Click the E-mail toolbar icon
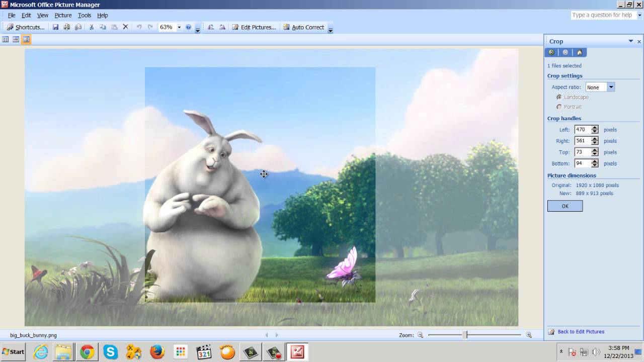 [x=78, y=27]
